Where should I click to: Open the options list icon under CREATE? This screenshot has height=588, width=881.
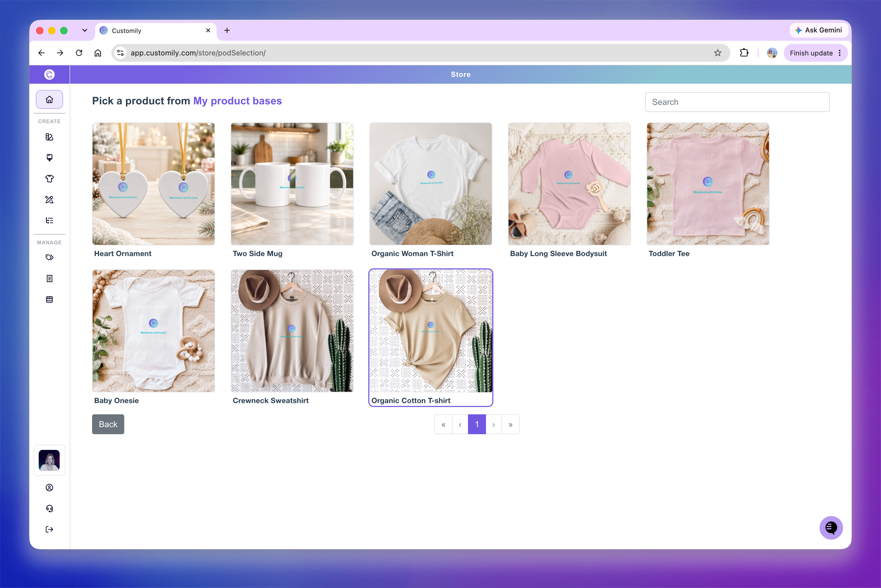click(x=49, y=220)
